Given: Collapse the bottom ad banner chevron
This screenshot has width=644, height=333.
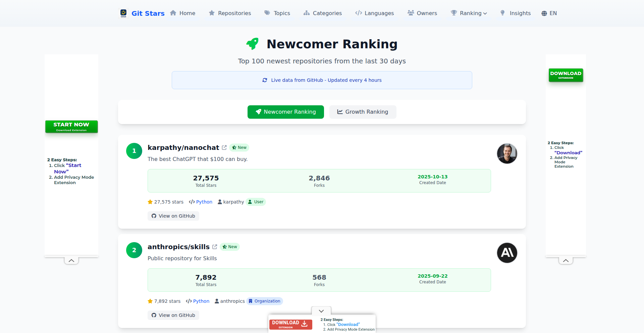Looking at the screenshot, I should pyautogui.click(x=321, y=311).
